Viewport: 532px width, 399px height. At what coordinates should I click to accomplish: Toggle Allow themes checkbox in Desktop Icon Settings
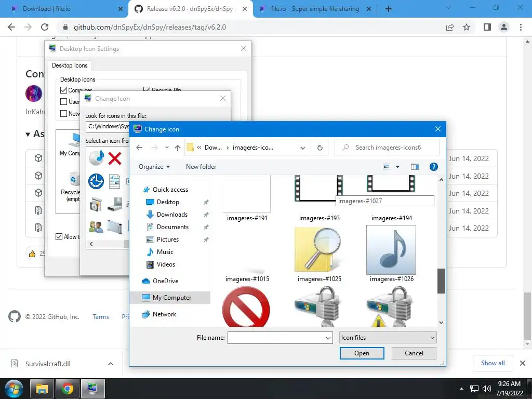(59, 237)
